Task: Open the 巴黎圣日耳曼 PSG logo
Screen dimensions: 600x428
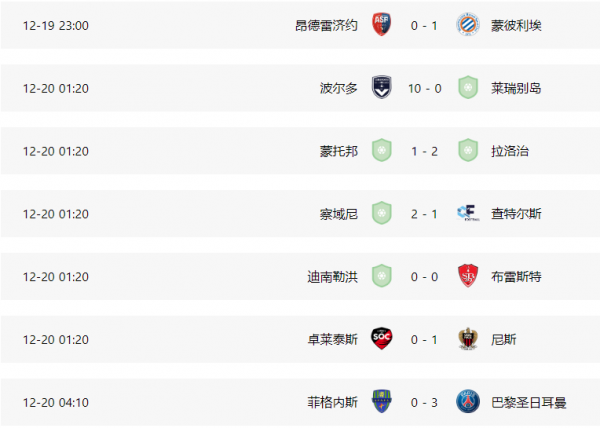Action: [x=466, y=401]
